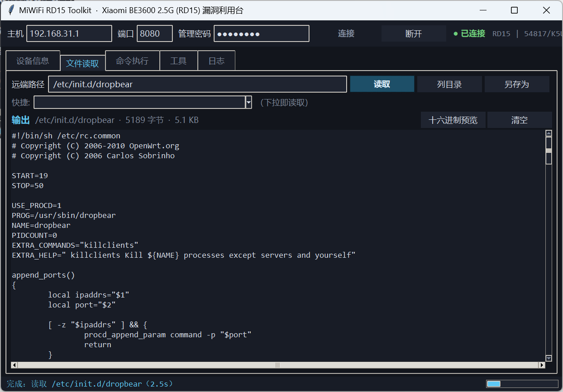Click the green 已连接 status indicator
The width and height of the screenshot is (563, 392).
[469, 33]
